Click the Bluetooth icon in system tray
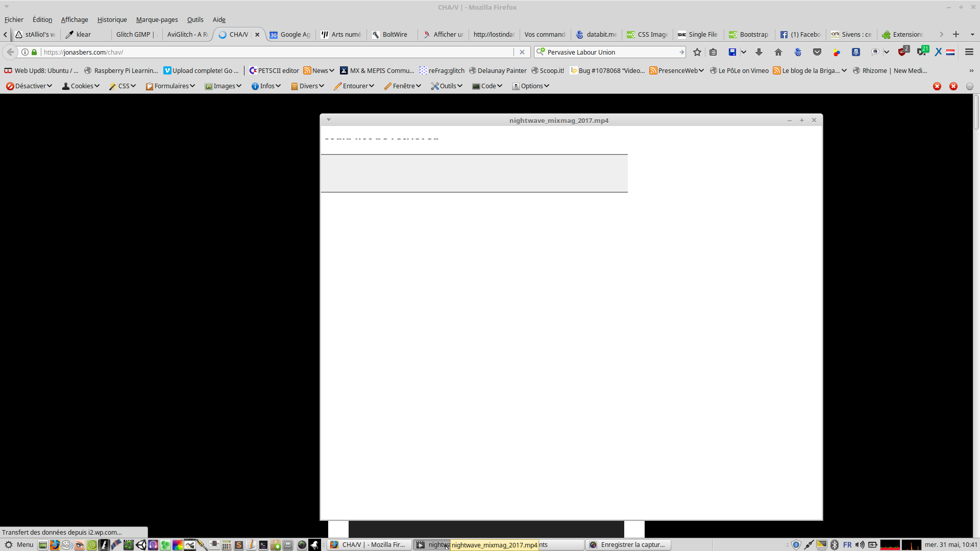The height and width of the screenshot is (551, 980). click(x=835, y=545)
